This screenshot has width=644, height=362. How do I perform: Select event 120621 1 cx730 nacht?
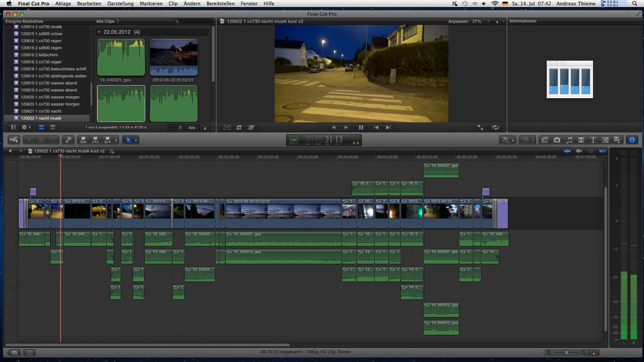click(47, 111)
